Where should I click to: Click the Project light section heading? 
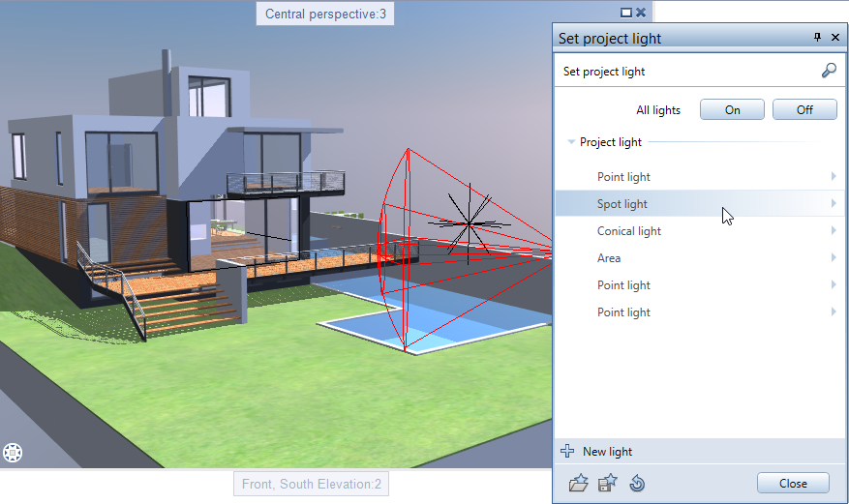[611, 142]
